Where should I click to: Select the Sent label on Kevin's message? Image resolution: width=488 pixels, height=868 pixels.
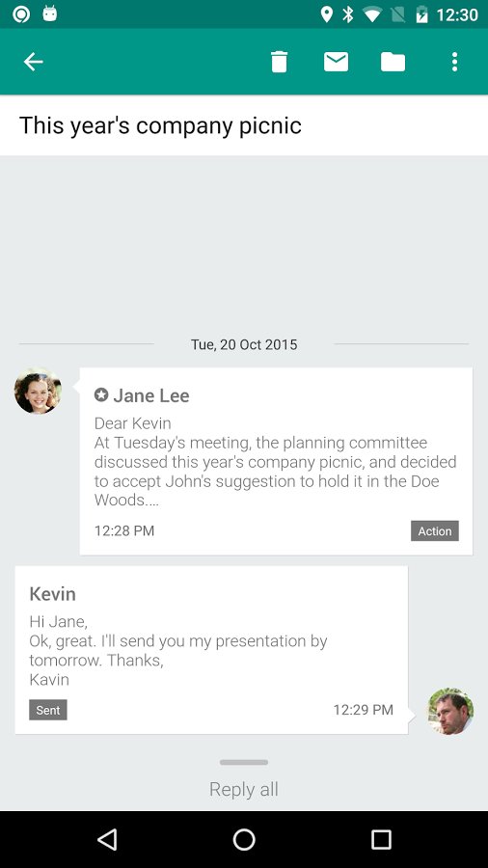coord(48,710)
